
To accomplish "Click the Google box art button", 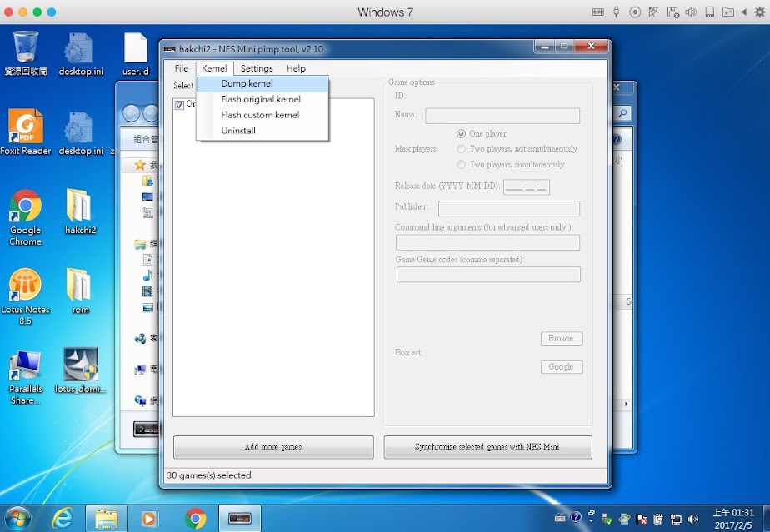I will tap(562, 367).
